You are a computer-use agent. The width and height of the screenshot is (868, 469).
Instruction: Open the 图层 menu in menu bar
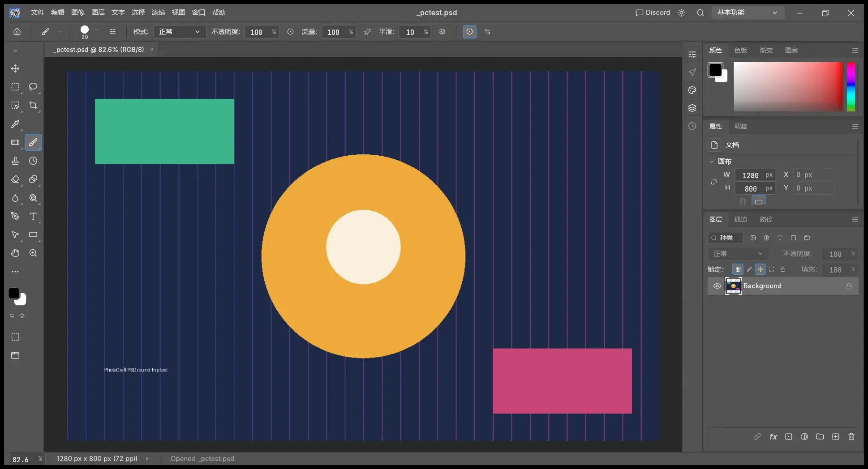pos(98,13)
